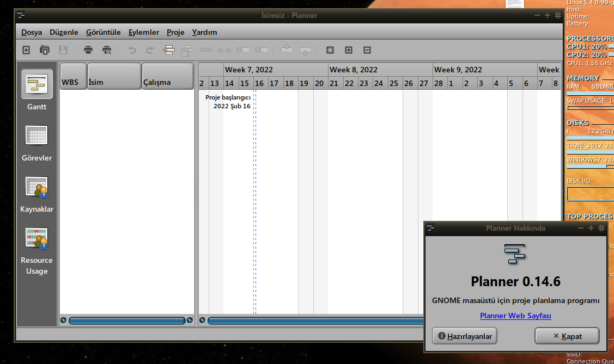Zoom out with the minus toolbar icon
Viewport: 614px width, 364px height.
click(x=367, y=50)
